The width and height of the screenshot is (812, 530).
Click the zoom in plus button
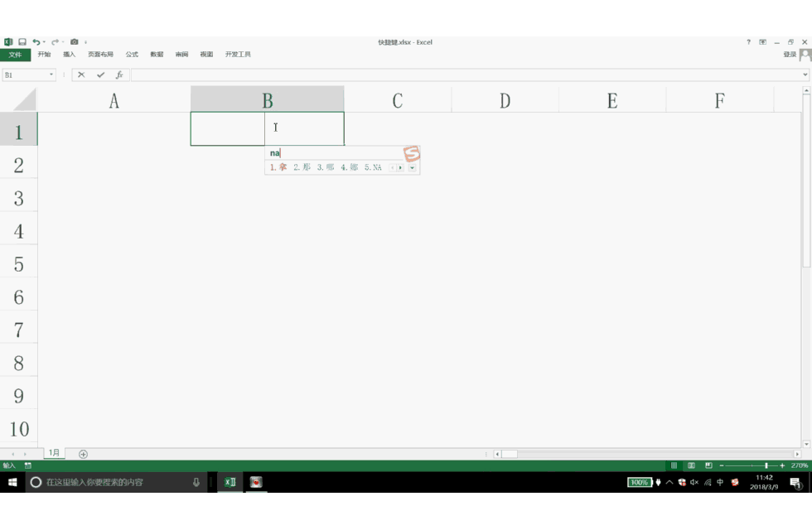click(782, 465)
